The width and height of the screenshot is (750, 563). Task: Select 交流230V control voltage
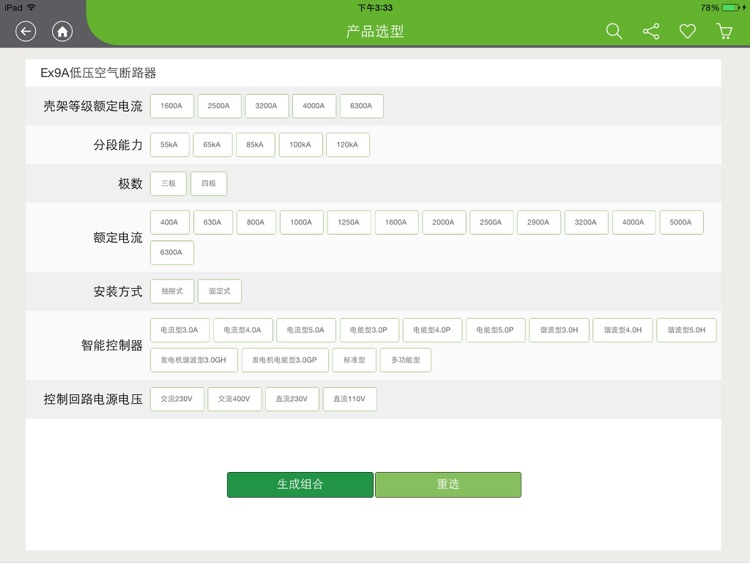pyautogui.click(x=177, y=399)
